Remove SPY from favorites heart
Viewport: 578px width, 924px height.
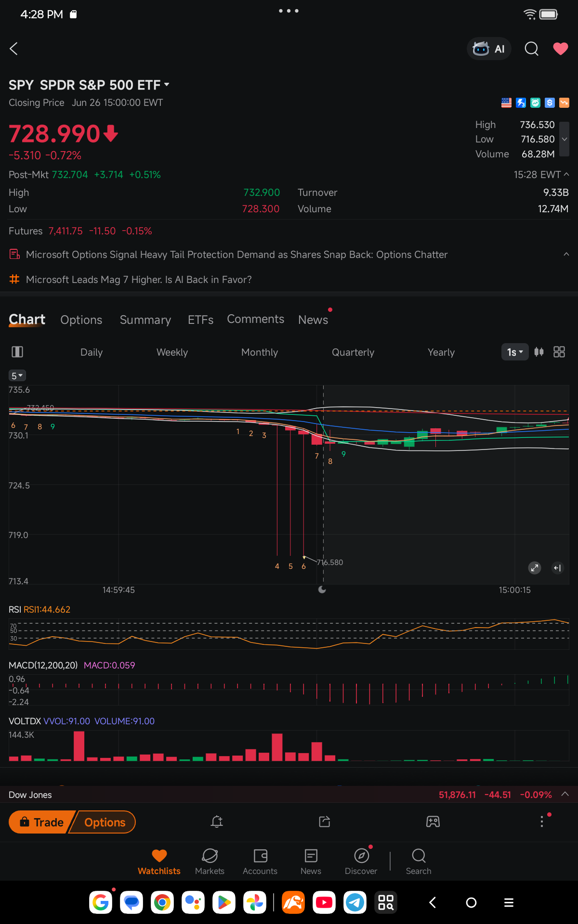click(560, 49)
